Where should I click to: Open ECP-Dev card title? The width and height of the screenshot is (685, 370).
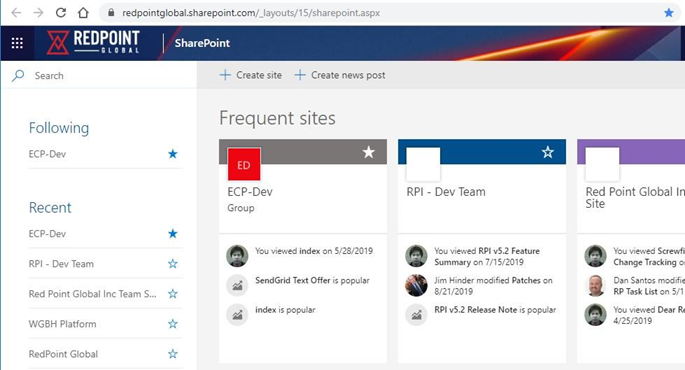pos(250,192)
